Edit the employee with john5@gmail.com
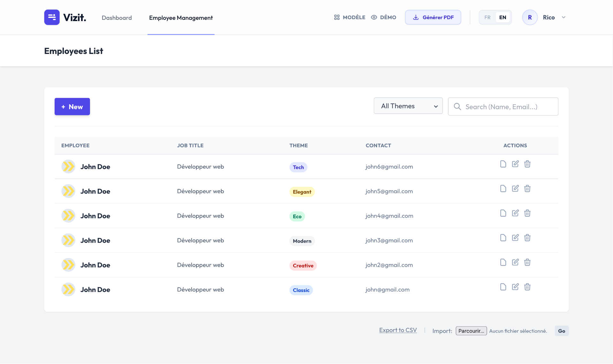The image size is (613, 364). pyautogui.click(x=515, y=188)
